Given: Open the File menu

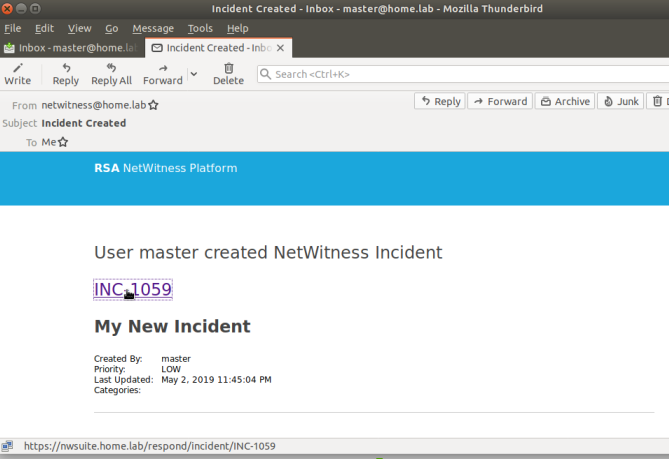Looking at the screenshot, I should pos(13,29).
